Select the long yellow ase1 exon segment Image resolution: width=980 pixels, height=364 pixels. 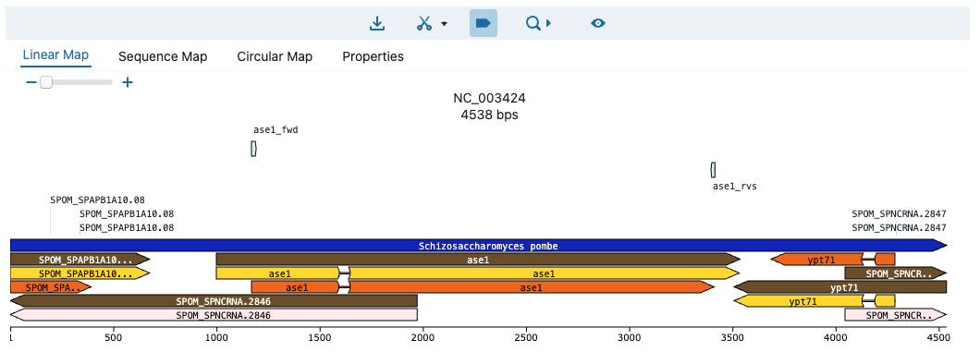coord(545,273)
